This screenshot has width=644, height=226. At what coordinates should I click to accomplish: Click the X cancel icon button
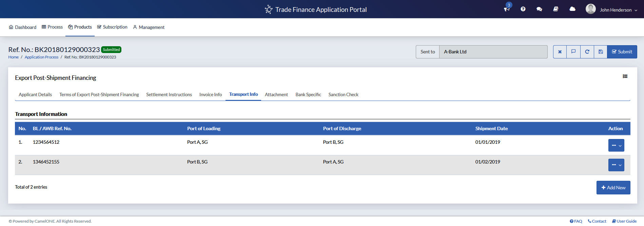coord(560,52)
